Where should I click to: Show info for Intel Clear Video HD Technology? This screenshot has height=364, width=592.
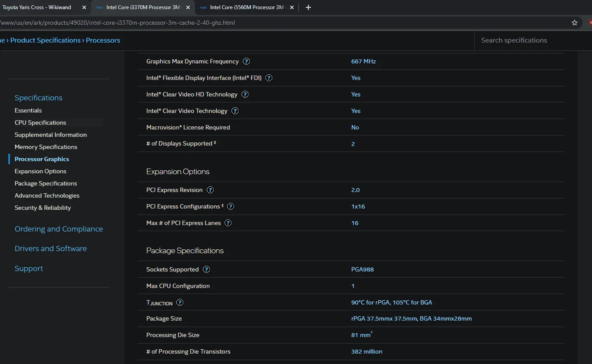point(245,94)
